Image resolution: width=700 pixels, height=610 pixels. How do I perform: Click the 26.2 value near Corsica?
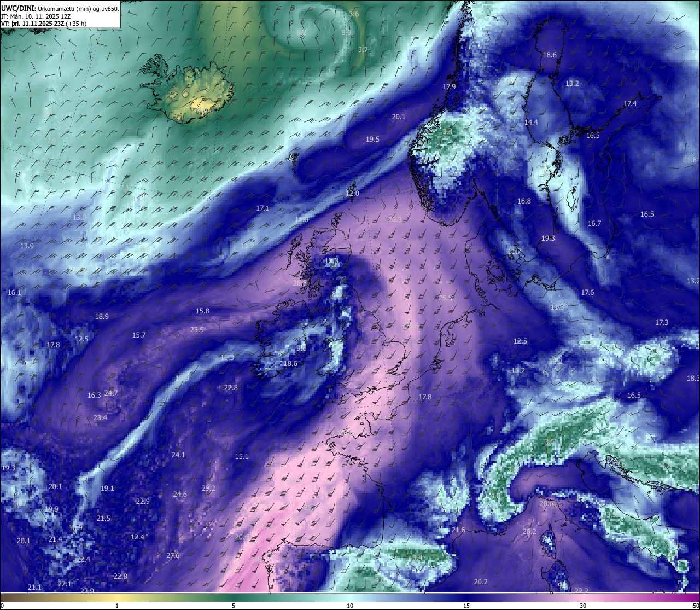pyautogui.click(x=529, y=531)
